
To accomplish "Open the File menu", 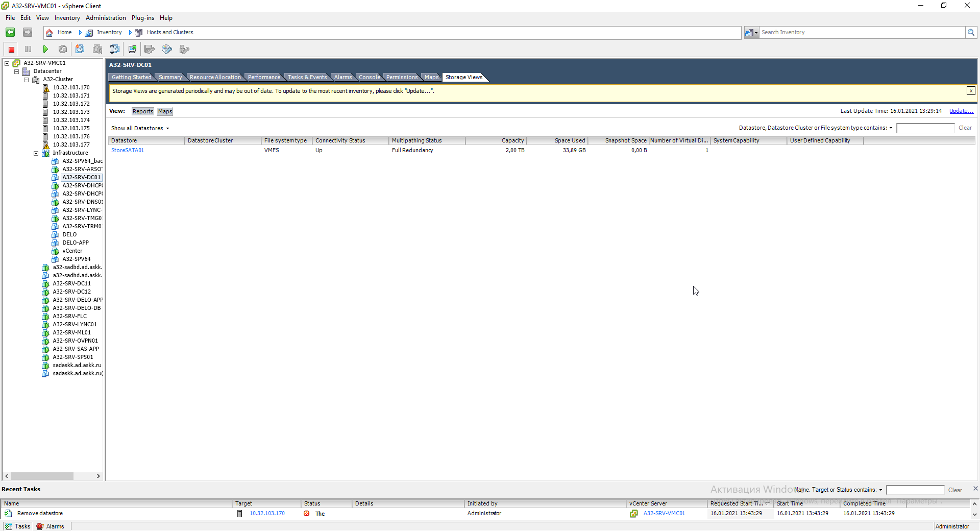I will coord(10,18).
